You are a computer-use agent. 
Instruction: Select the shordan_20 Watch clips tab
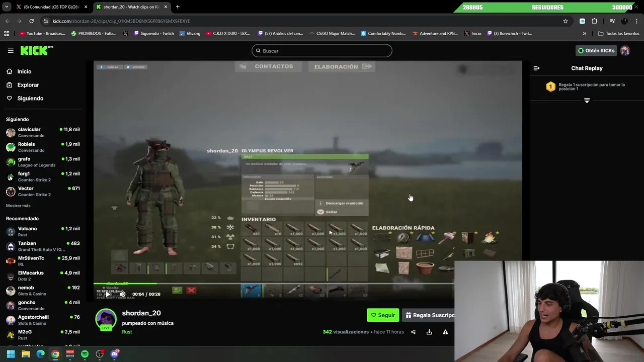click(132, 7)
